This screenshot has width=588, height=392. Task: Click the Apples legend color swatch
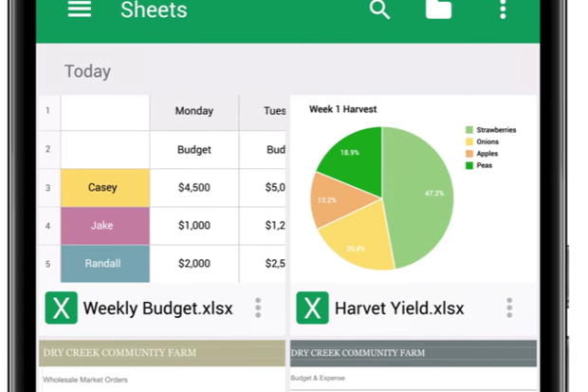coord(469,154)
